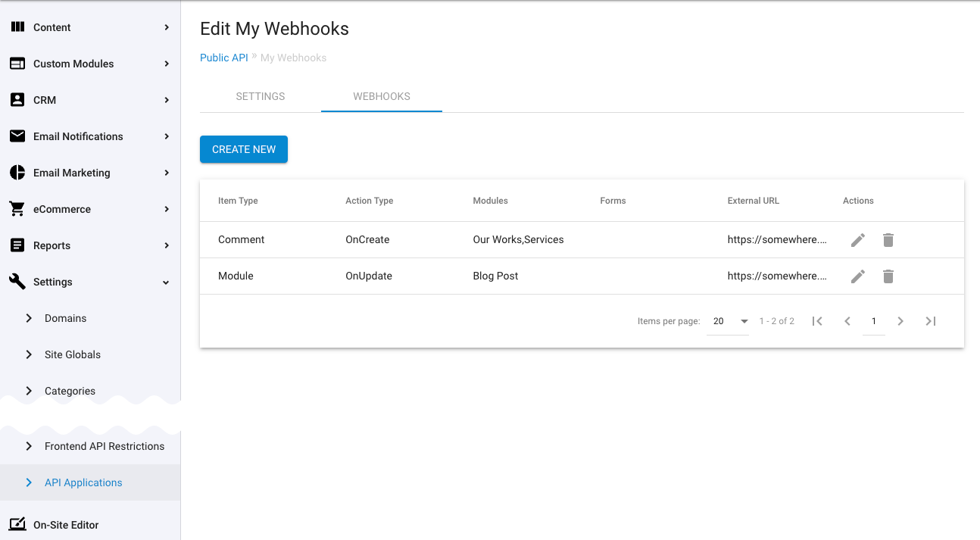Click the Reports document icon
Image resolution: width=980 pixels, height=540 pixels.
coord(17,245)
